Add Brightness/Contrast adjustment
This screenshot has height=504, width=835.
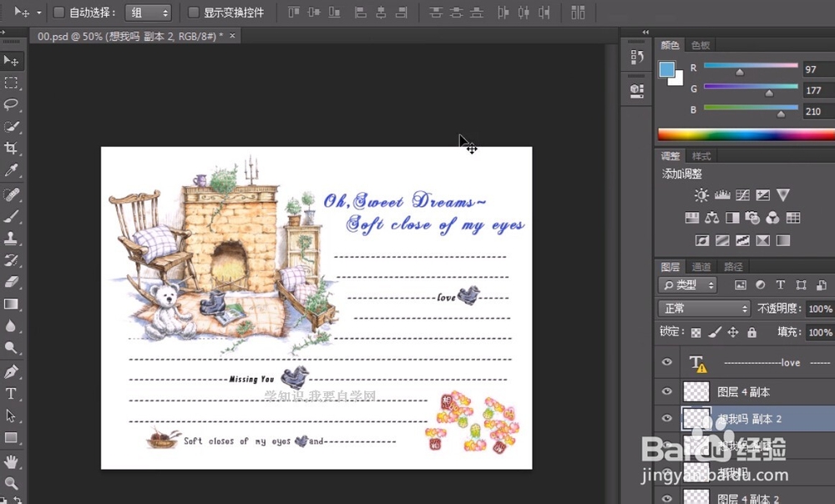click(x=701, y=195)
